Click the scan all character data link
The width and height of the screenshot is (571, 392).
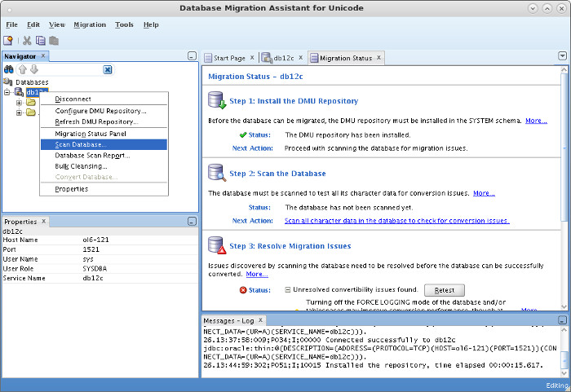397,221
